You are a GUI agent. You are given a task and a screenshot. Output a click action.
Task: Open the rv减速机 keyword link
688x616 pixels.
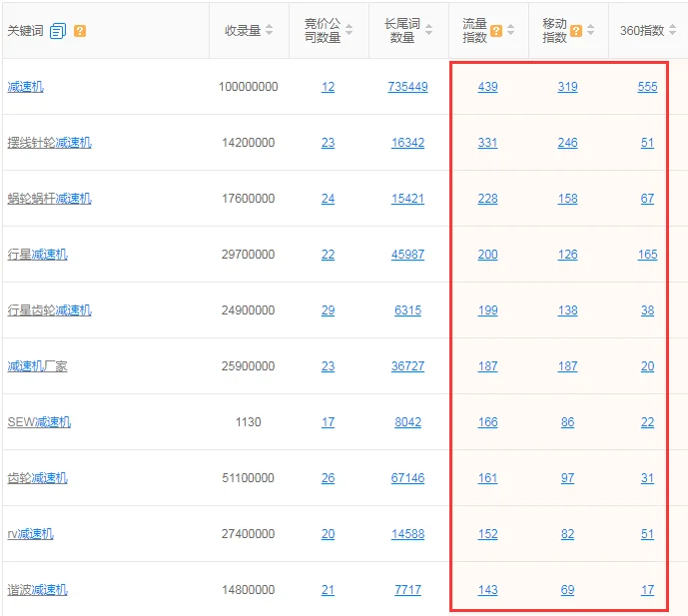pos(30,534)
